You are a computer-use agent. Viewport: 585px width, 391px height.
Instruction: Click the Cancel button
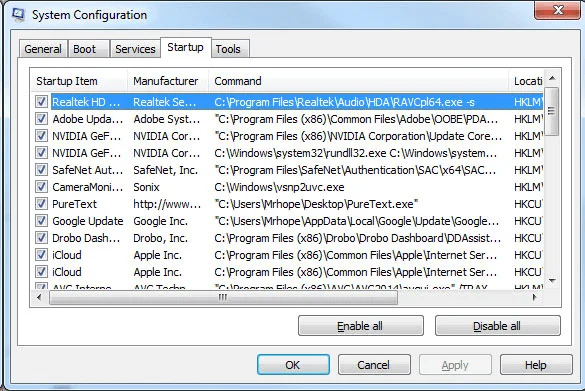click(x=374, y=365)
